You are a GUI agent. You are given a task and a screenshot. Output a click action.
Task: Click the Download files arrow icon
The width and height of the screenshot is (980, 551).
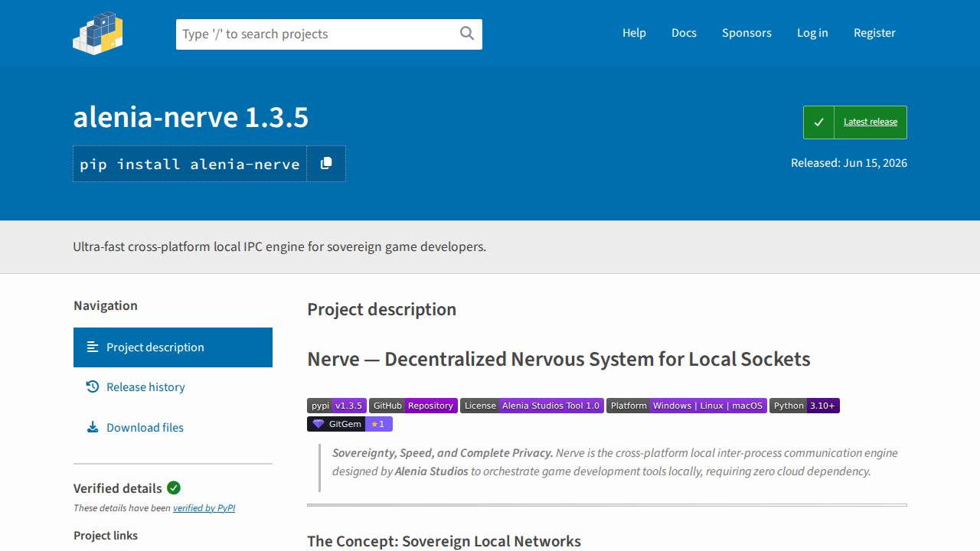(93, 428)
